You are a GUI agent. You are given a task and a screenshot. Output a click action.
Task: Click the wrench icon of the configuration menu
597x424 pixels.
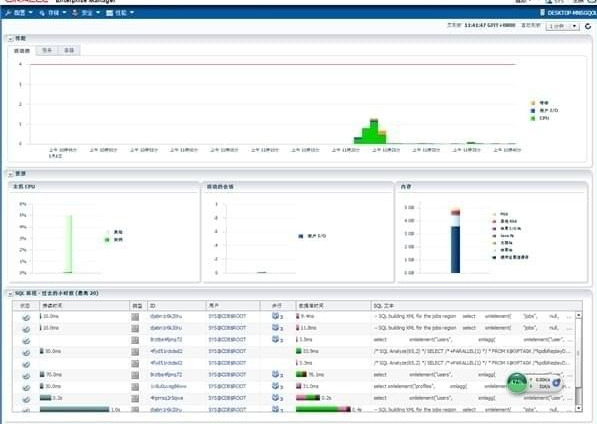pos(8,13)
